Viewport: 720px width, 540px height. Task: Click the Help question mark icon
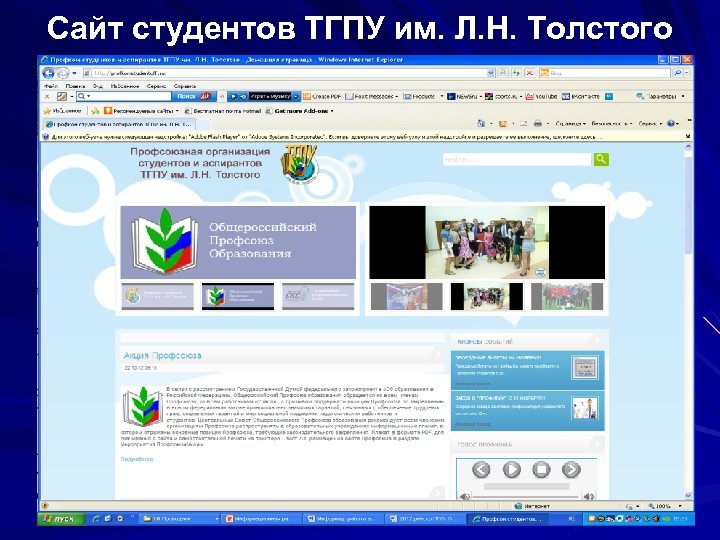point(671,123)
